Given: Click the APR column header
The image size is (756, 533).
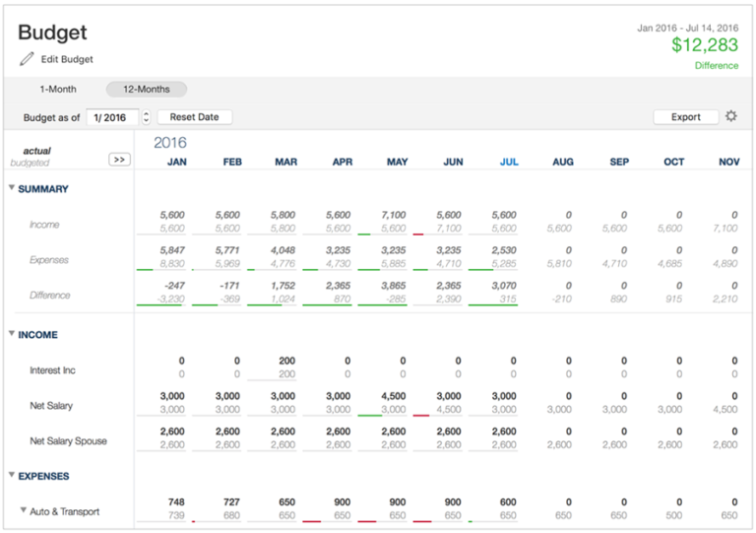Looking at the screenshot, I should (x=343, y=163).
